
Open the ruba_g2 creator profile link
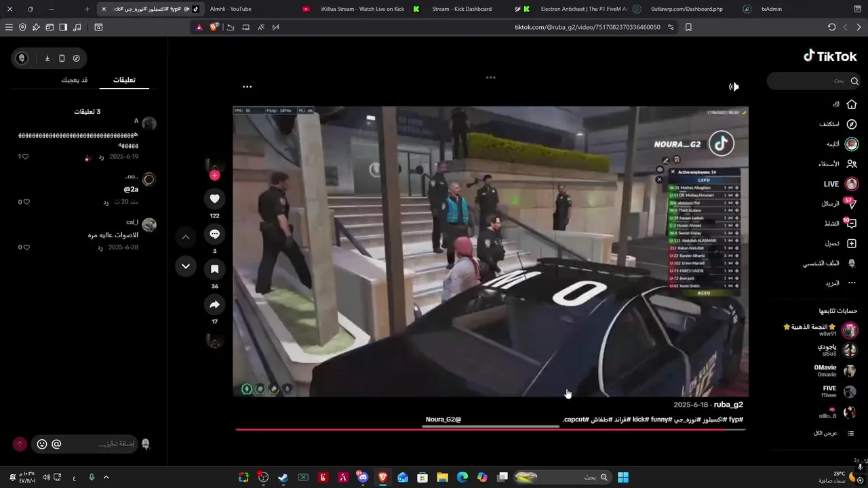(728, 405)
